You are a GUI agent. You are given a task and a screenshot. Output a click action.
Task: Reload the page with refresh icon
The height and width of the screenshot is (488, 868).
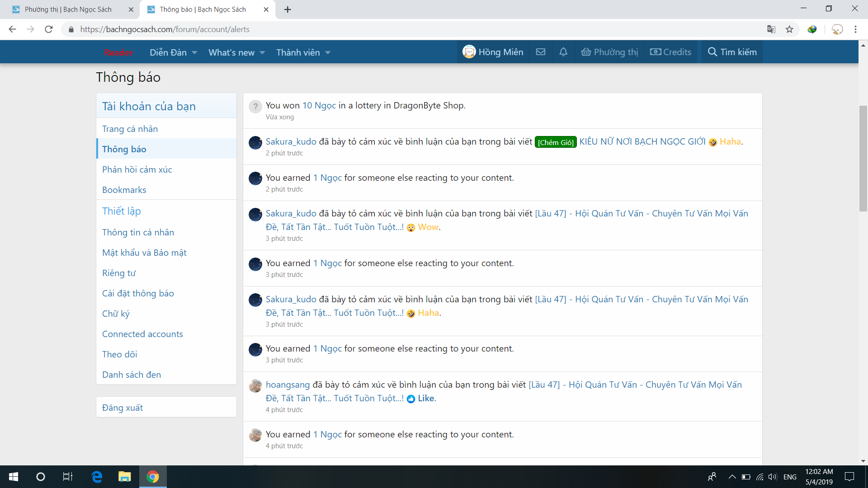tap(49, 29)
